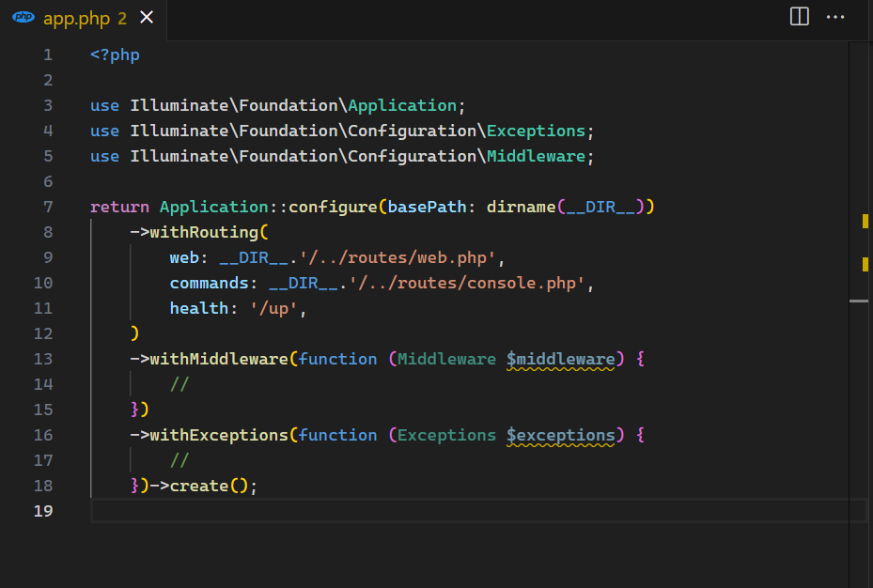Click line number 16 in the gutter
The height and width of the screenshot is (588, 873).
tap(43, 435)
